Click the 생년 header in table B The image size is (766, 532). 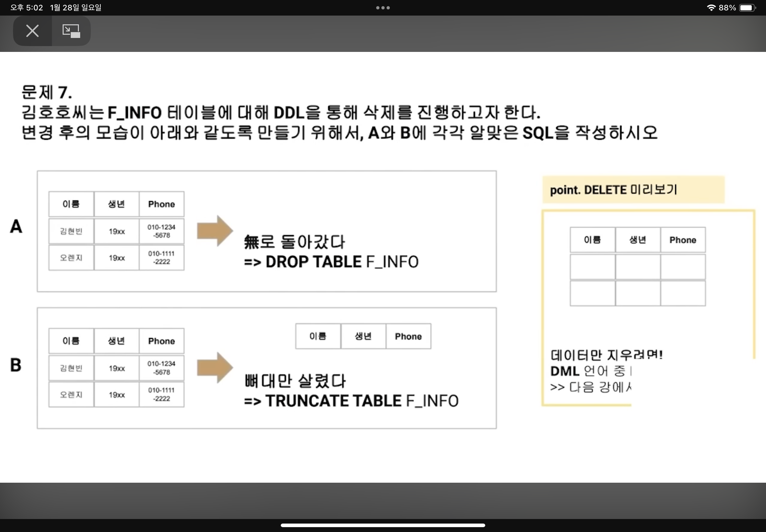pos(117,341)
